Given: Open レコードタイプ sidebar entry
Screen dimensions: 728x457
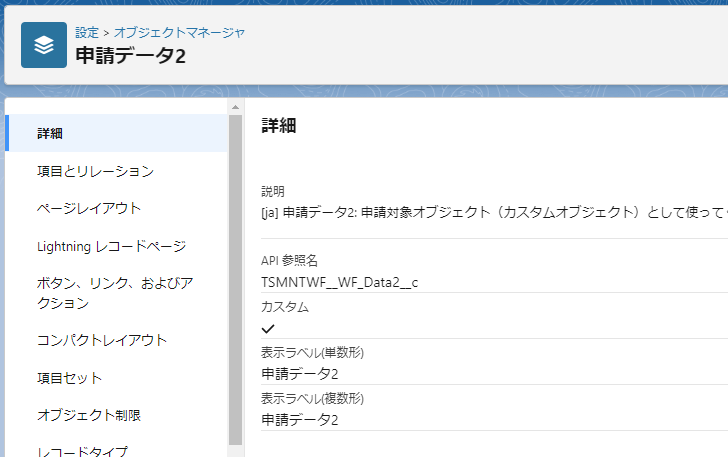Looking at the screenshot, I should (82, 451).
